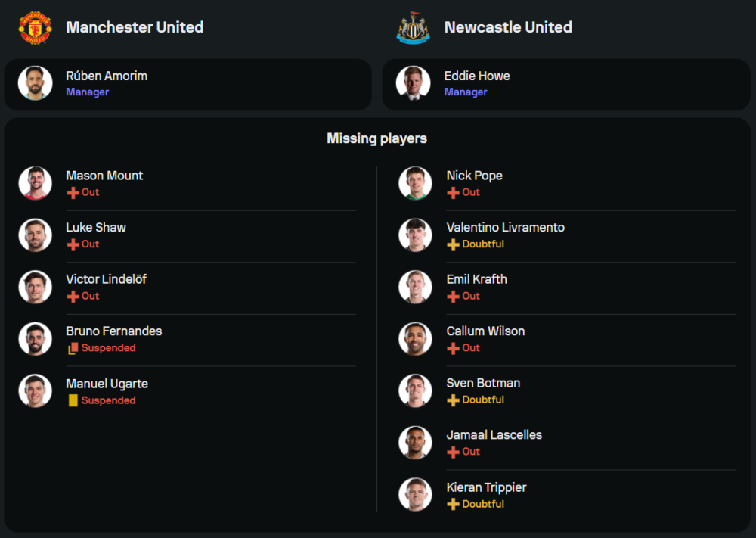Viewport: 756px width, 538px height.
Task: Click Luke Shaw's player photo
Action: [36, 235]
